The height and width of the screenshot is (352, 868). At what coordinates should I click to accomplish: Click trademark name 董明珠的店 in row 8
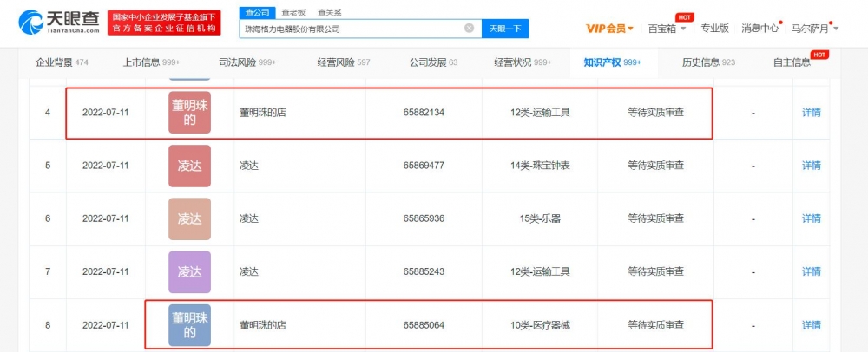263,325
